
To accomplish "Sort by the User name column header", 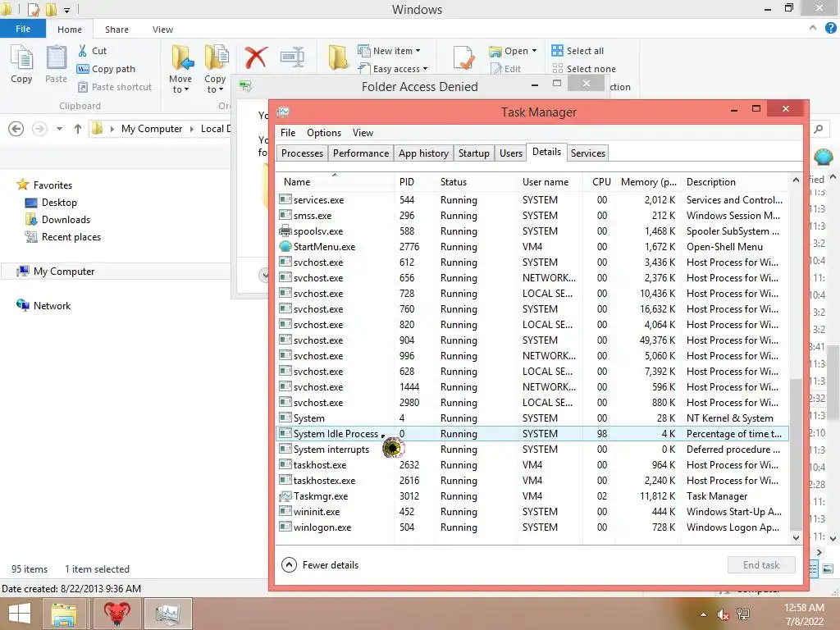I will pos(550,182).
